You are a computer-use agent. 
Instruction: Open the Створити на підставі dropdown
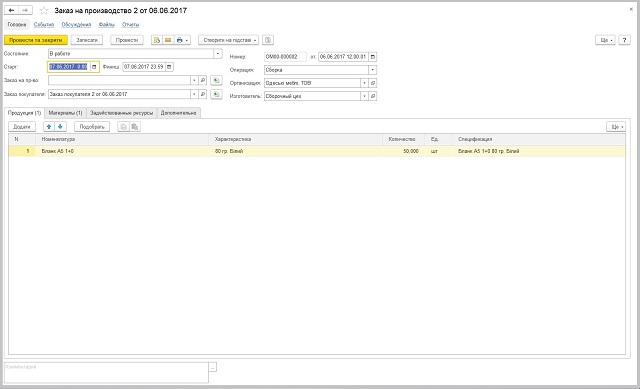click(x=229, y=40)
